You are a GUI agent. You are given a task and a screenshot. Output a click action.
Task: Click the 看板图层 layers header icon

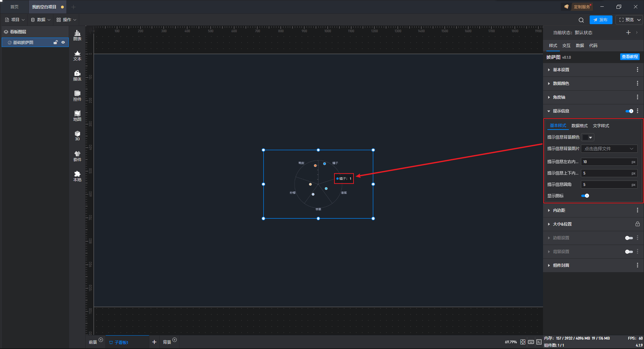(x=6, y=32)
